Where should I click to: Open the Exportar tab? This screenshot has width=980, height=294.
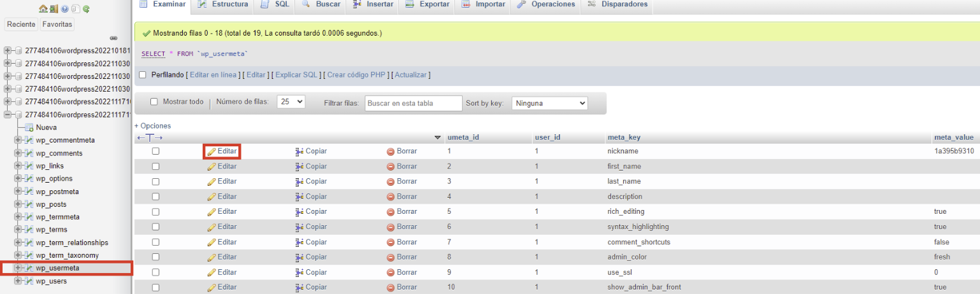pyautogui.click(x=427, y=5)
